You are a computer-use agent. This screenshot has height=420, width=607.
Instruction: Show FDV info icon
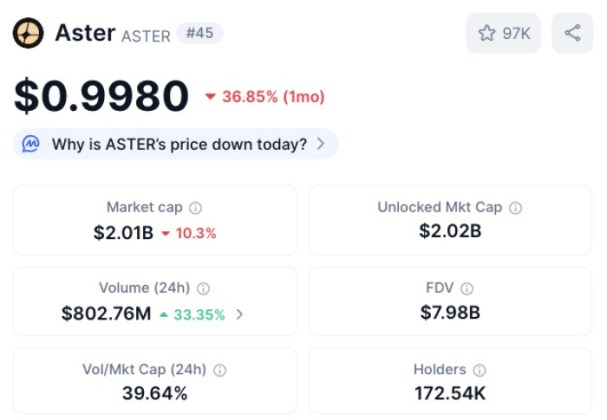(467, 289)
